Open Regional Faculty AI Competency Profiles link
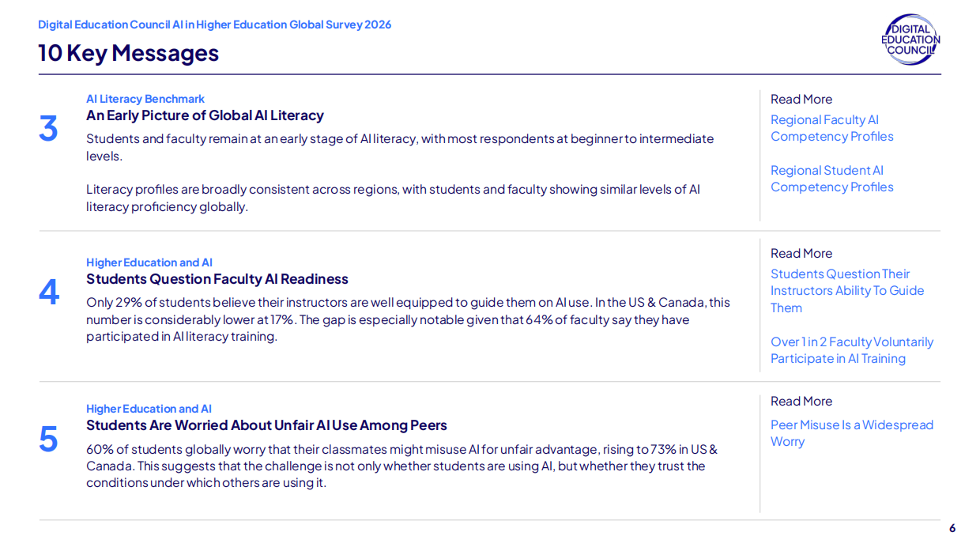 832,128
